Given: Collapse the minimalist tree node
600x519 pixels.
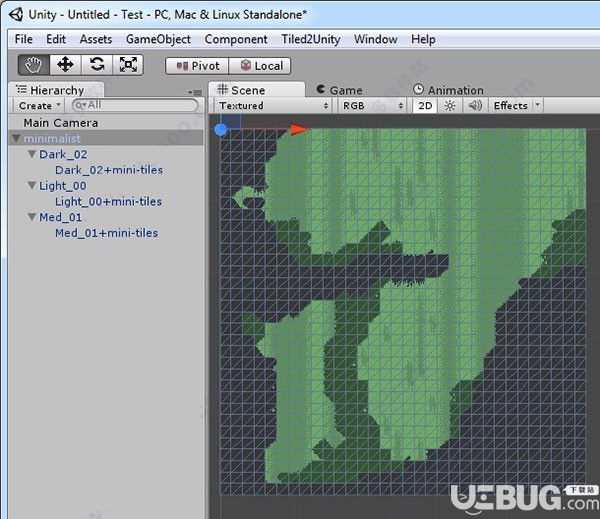Looking at the screenshot, I should point(16,138).
